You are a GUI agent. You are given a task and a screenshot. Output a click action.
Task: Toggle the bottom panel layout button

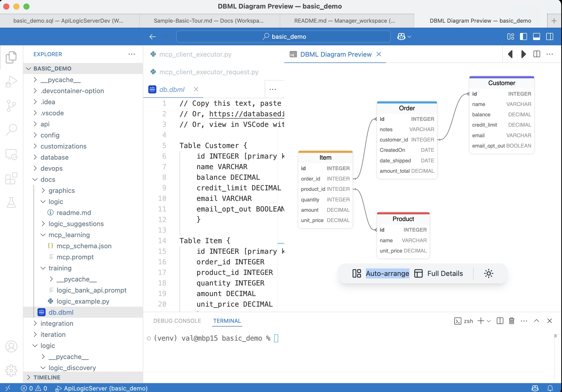click(536, 37)
